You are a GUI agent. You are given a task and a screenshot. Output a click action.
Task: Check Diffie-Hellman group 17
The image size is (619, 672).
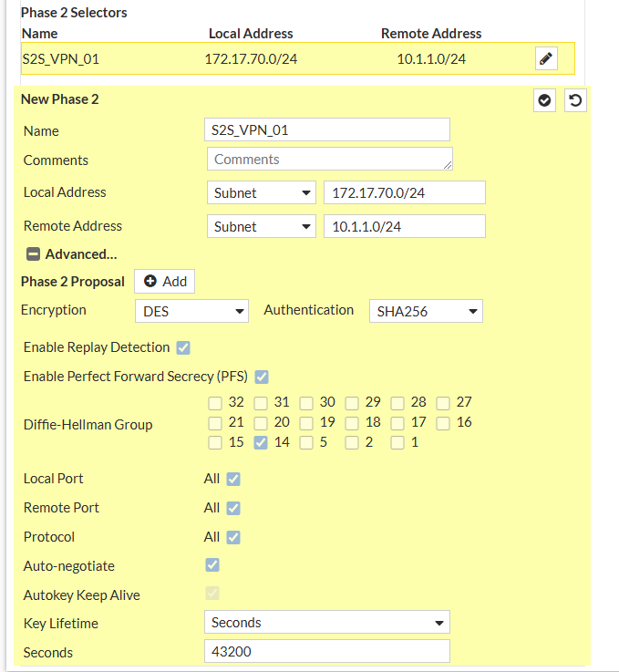[x=397, y=423]
